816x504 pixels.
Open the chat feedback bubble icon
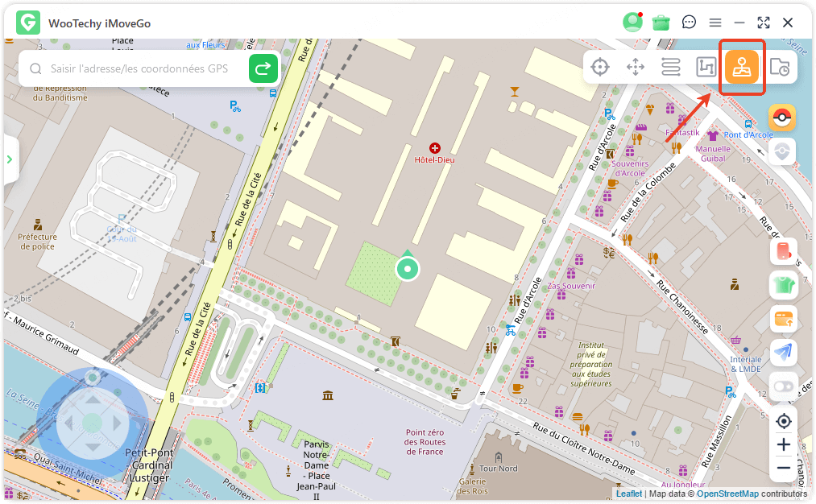pyautogui.click(x=689, y=23)
